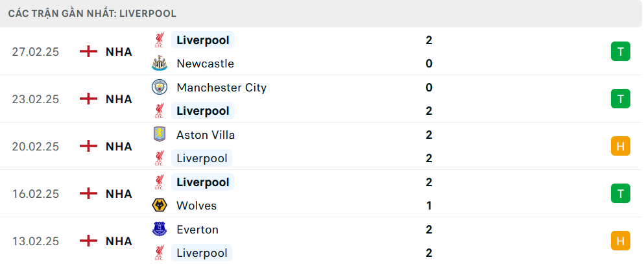Click the Aston Villa crest icon
Image resolution: width=644 pixels, height=264 pixels.
(x=159, y=135)
